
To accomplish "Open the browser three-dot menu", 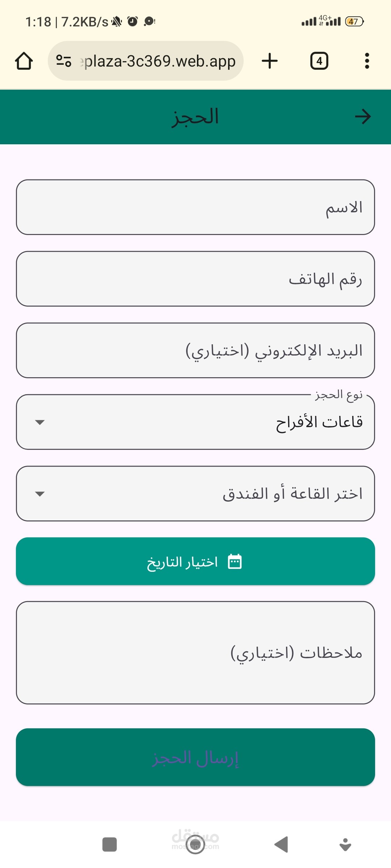I will 367,61.
